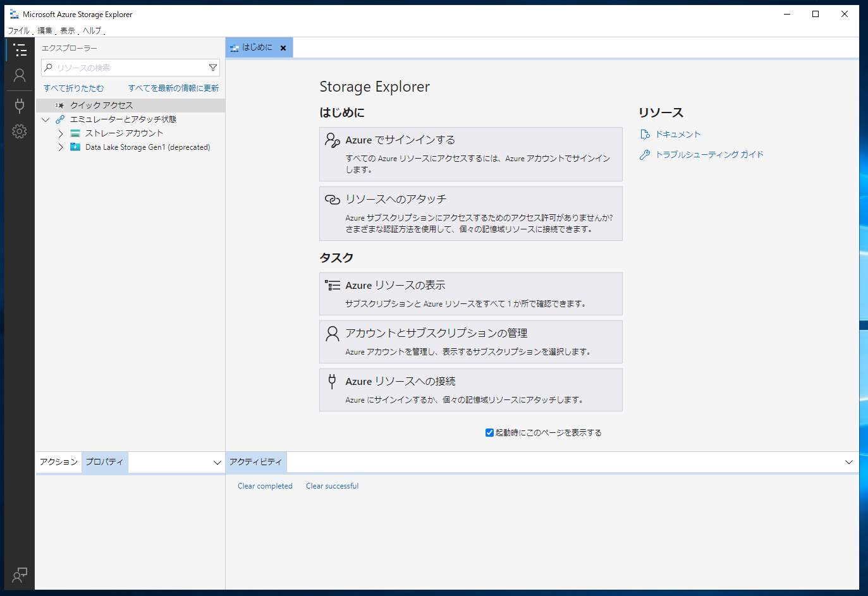Select the はじめに tab
Image resolution: width=868 pixels, height=596 pixels.
click(x=258, y=47)
